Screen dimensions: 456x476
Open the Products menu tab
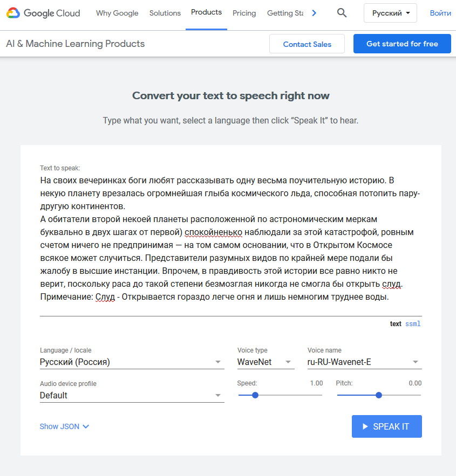pyautogui.click(x=206, y=12)
